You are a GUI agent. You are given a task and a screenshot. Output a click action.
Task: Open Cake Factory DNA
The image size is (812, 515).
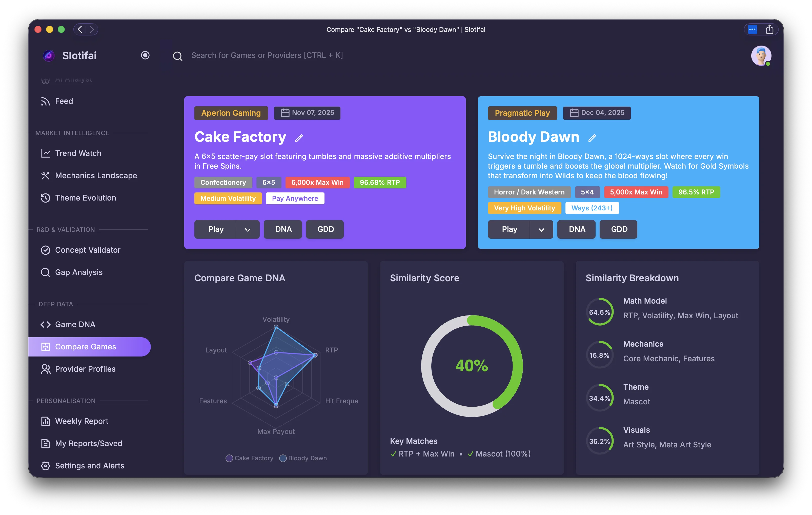(283, 229)
